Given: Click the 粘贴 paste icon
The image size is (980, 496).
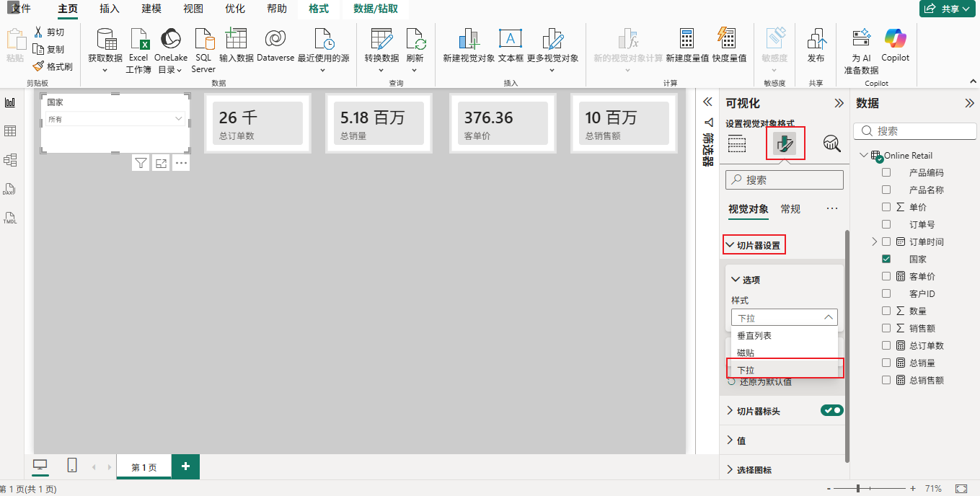Looking at the screenshot, I should (x=14, y=40).
